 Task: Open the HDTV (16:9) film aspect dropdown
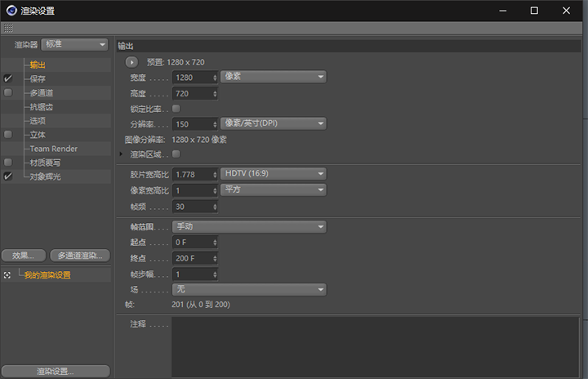click(x=274, y=174)
